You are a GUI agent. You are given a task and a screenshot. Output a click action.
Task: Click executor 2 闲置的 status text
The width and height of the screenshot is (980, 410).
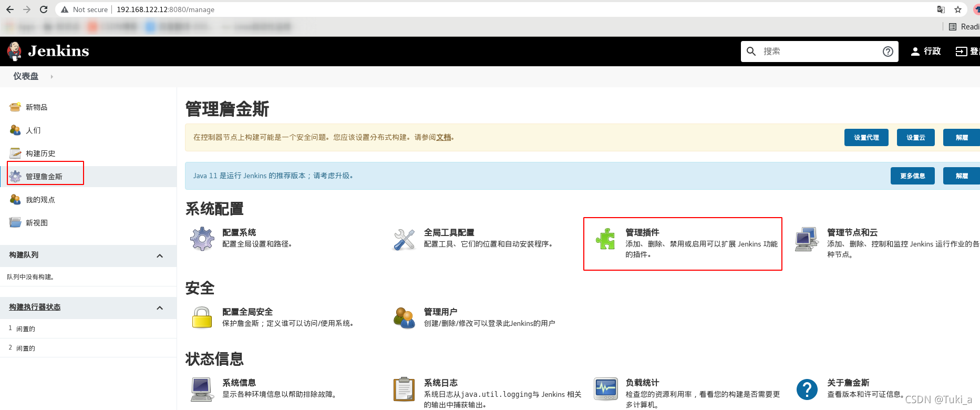click(26, 348)
